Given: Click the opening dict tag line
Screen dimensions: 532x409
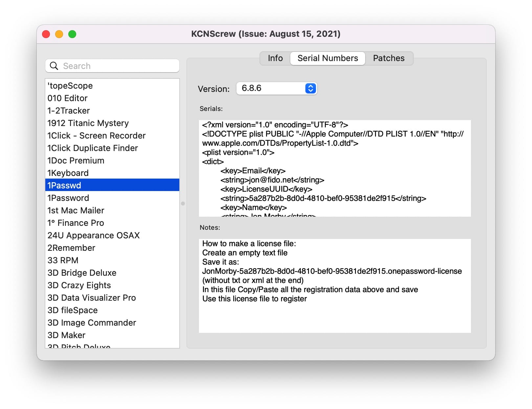Looking at the screenshot, I should coord(213,161).
